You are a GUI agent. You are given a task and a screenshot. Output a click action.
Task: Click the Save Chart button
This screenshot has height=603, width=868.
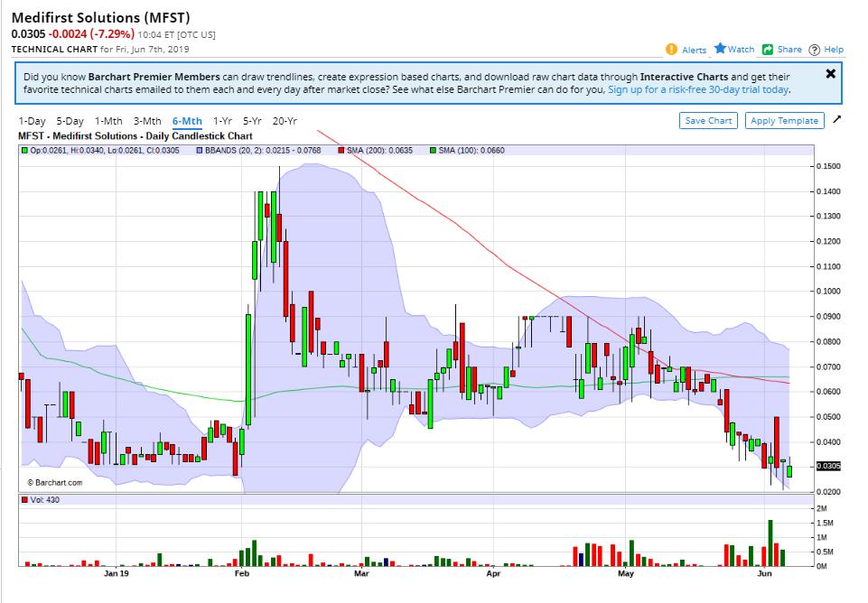[x=708, y=121]
